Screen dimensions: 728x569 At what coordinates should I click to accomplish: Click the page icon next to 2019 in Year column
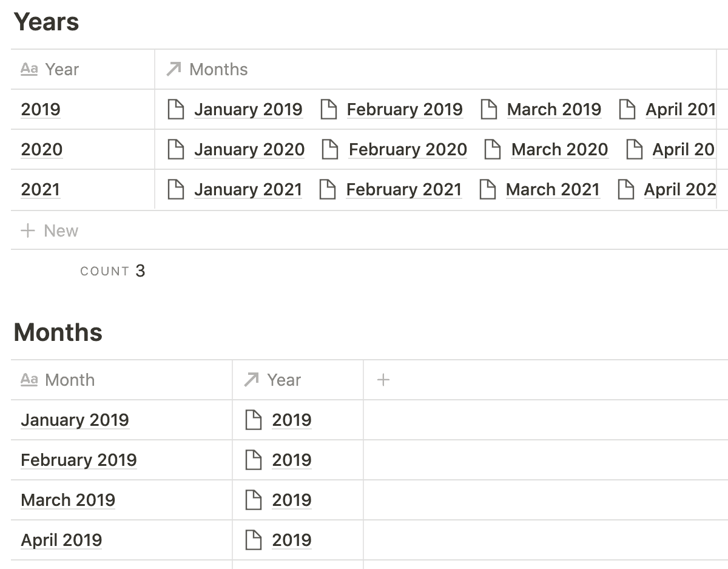255,420
